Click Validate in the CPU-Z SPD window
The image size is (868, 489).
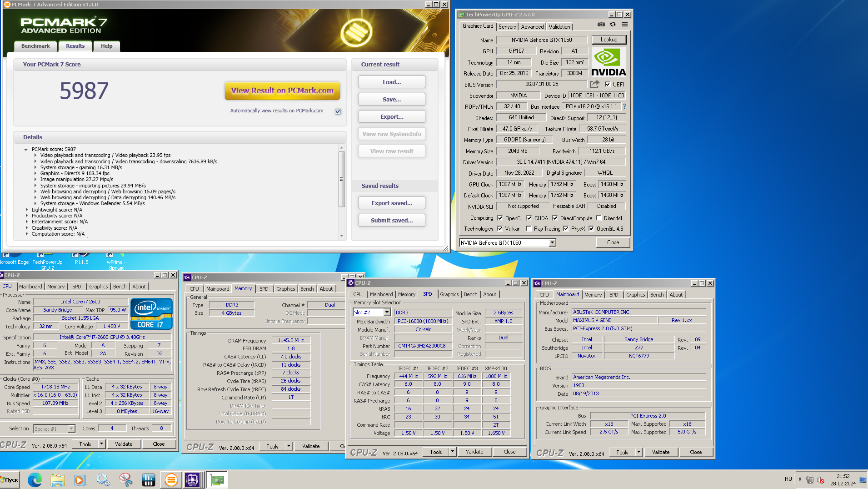pos(474,452)
